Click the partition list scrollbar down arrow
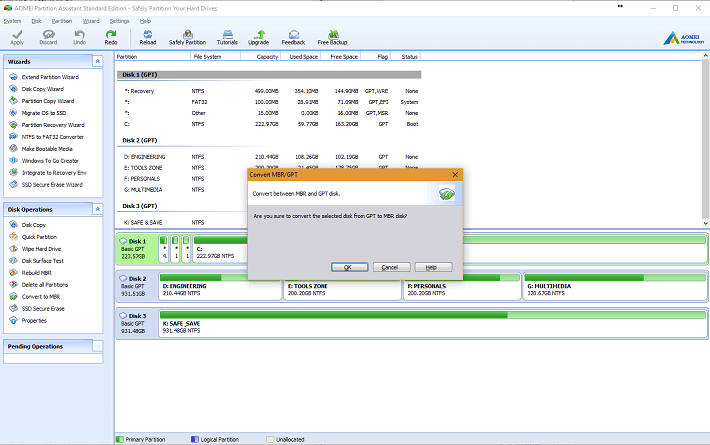Viewport: 710px width, 445px height. (705, 223)
